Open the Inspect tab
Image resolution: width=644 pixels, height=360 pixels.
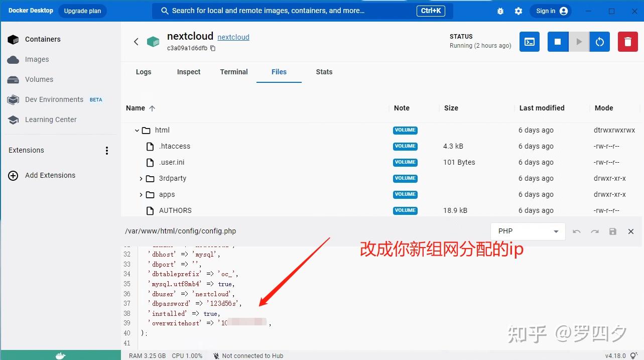coord(188,72)
